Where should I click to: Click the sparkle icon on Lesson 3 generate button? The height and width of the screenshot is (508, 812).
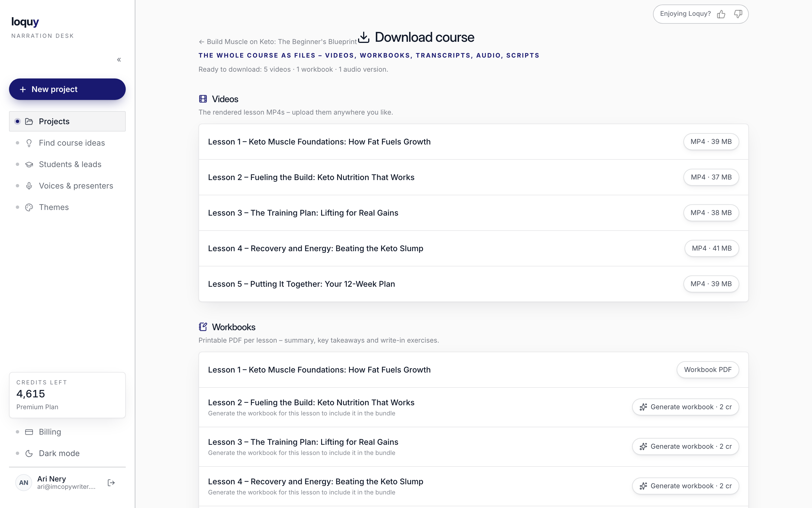point(643,446)
